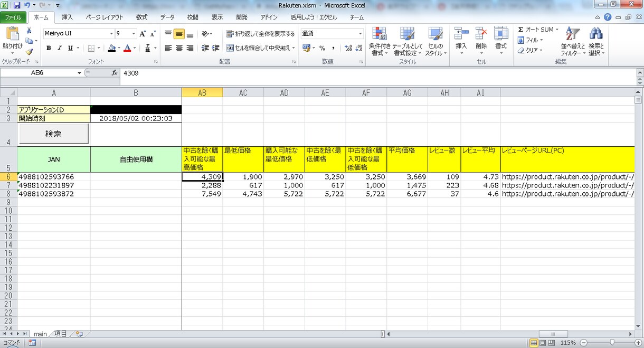The height and width of the screenshot is (348, 644).
Task: Click the Format as Table icon
Action: pyautogui.click(x=407, y=41)
